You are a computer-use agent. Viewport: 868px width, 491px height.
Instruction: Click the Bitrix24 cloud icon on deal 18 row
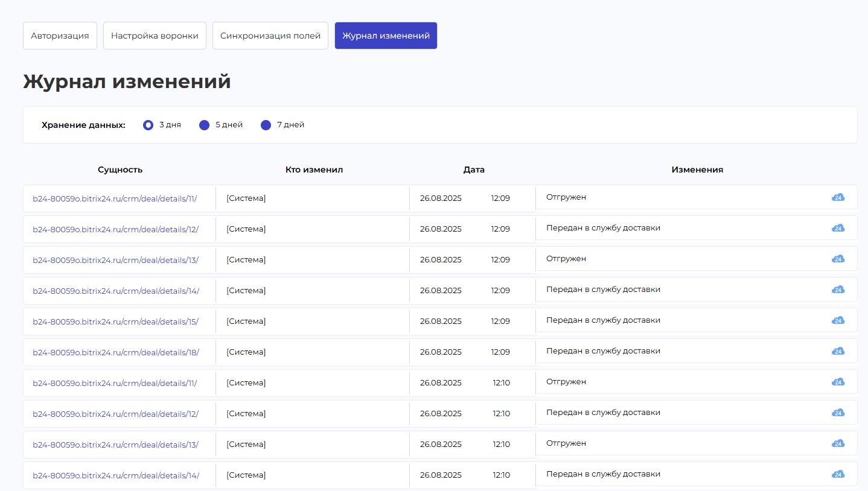838,350
